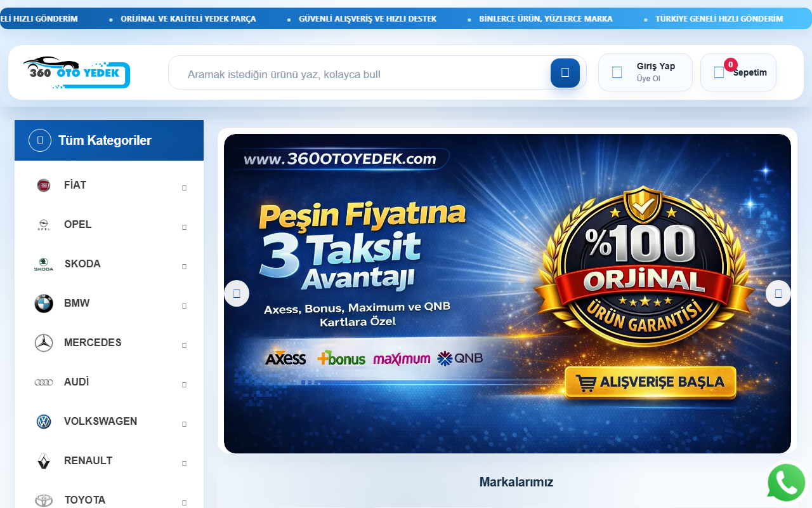This screenshot has width=812, height=508.
Task: Click ALIŞVERİŞE BAŞLA banner button
Action: click(650, 382)
